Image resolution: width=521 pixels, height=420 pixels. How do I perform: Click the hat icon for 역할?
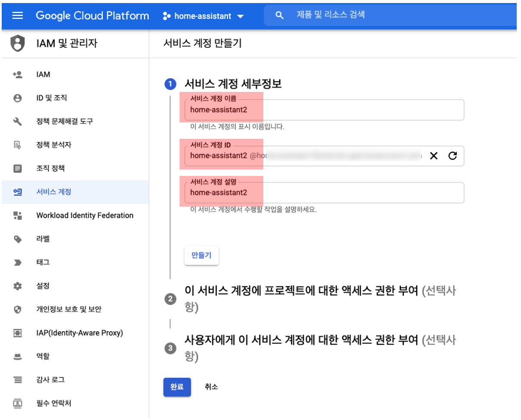click(x=18, y=357)
